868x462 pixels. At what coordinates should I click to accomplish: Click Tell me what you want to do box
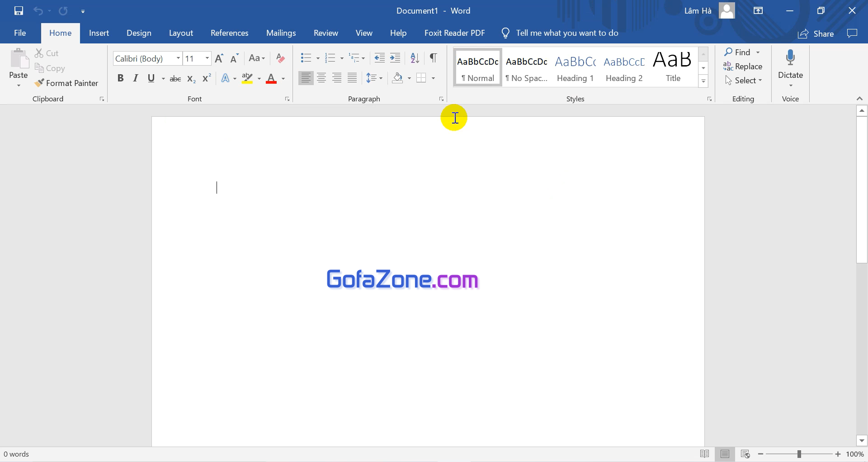560,33
